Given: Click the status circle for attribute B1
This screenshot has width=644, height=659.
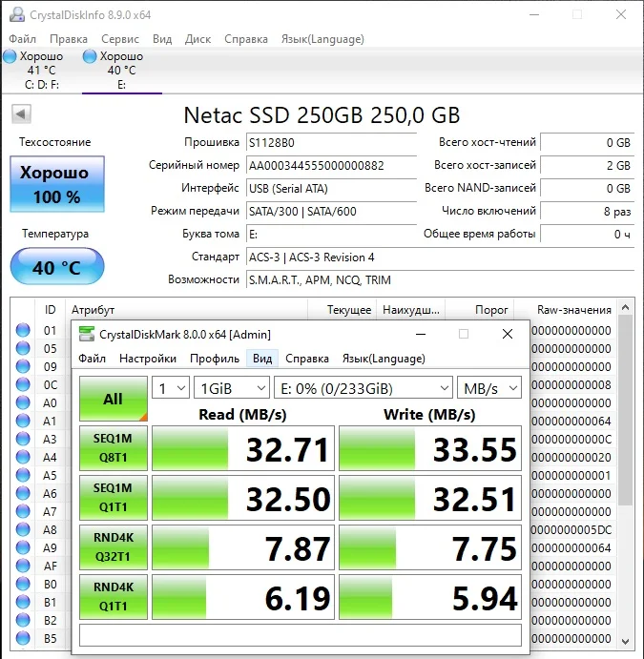Looking at the screenshot, I should (23, 602).
